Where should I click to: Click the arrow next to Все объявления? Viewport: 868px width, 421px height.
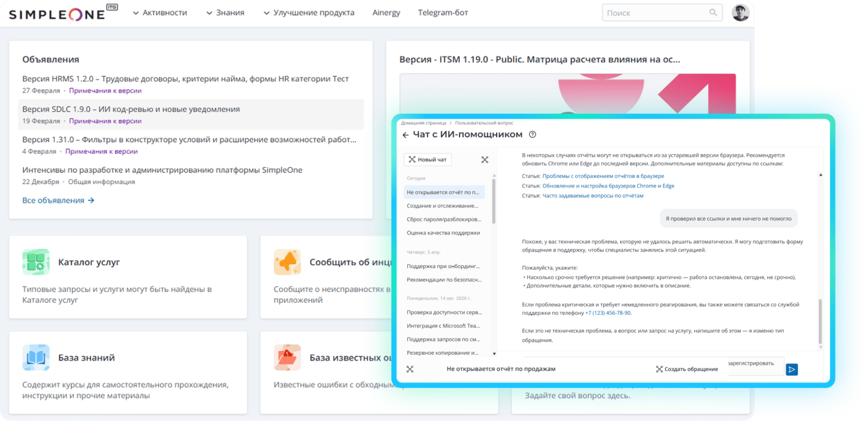coord(91,200)
